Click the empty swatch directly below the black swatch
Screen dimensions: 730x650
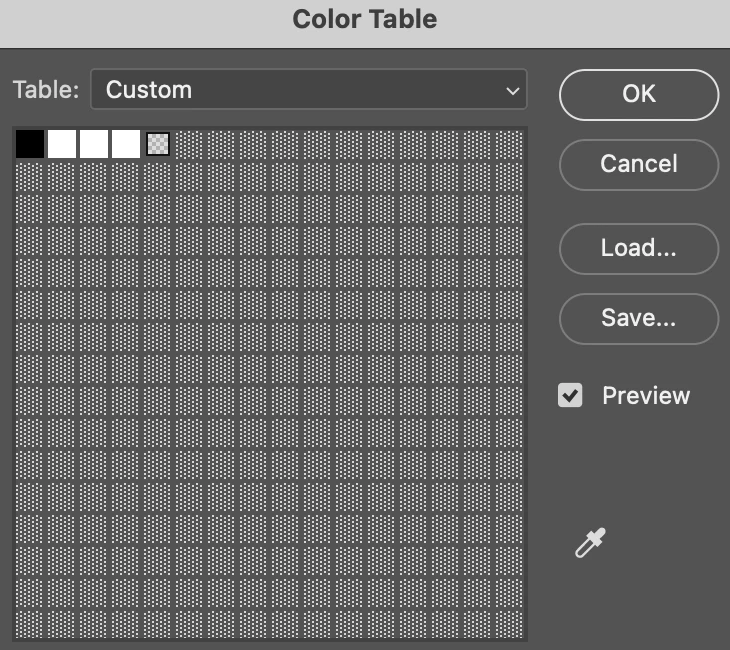click(30, 176)
